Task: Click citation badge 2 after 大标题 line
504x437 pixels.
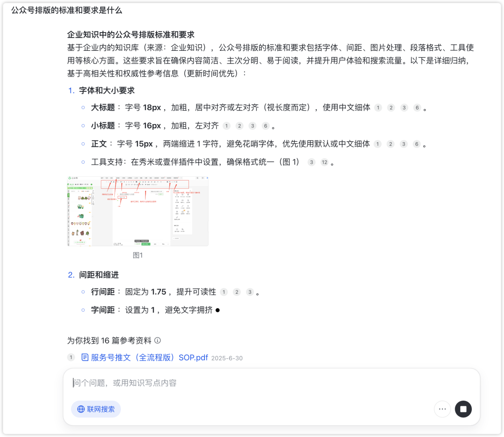Action: point(391,107)
